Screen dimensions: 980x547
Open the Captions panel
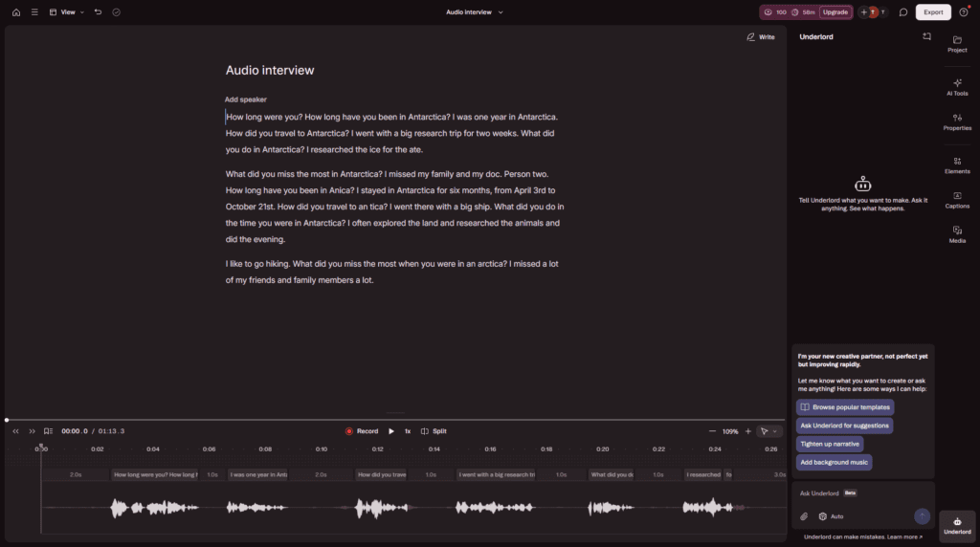coord(957,200)
